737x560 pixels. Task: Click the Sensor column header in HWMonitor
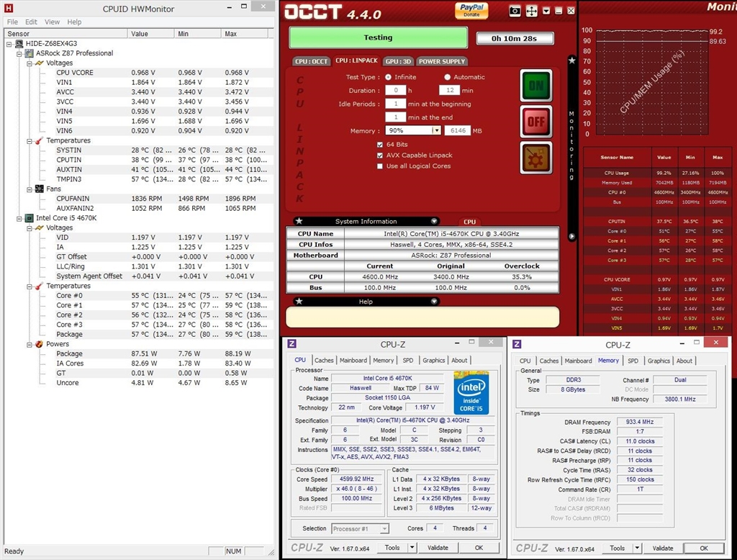(65, 34)
